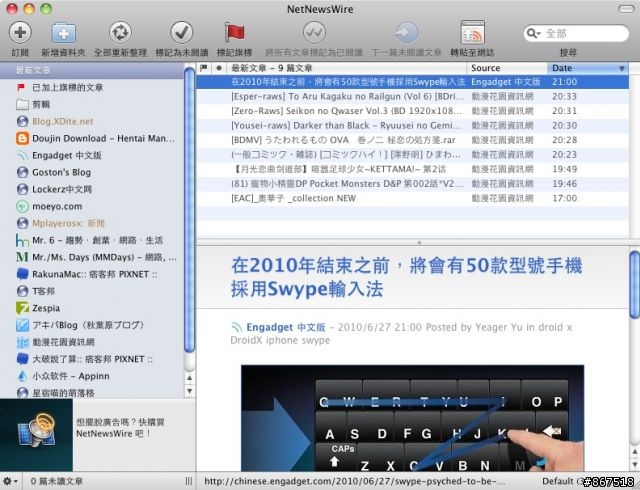Select the 大破說了算 PIXNET feed icon
The height and width of the screenshot is (490, 640).
coord(22,359)
